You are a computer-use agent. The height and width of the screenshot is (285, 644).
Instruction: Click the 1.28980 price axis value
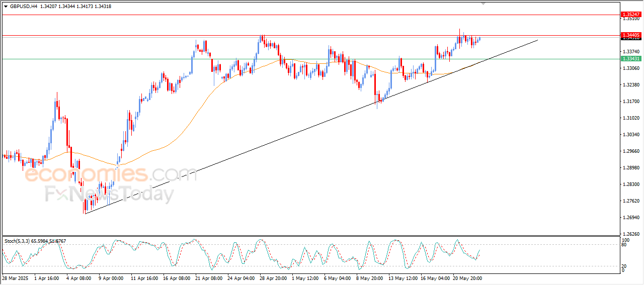[x=630, y=168]
